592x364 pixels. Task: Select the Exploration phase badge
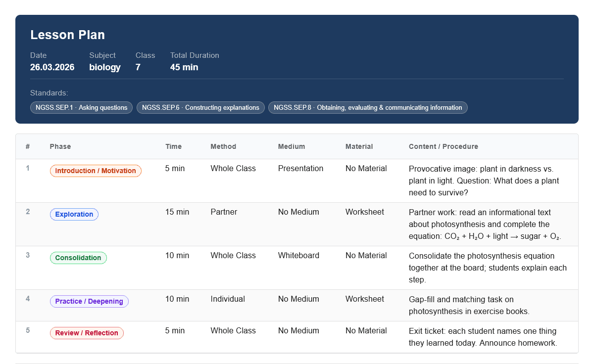[74, 214]
